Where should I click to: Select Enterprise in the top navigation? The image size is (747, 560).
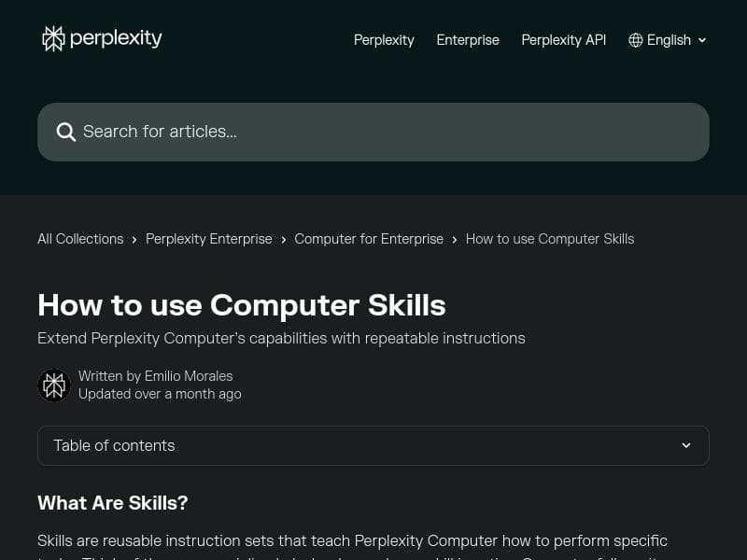point(468,40)
